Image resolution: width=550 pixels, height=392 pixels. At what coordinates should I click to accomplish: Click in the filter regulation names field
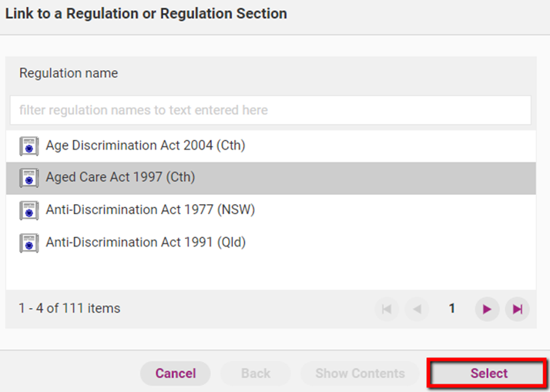click(270, 110)
